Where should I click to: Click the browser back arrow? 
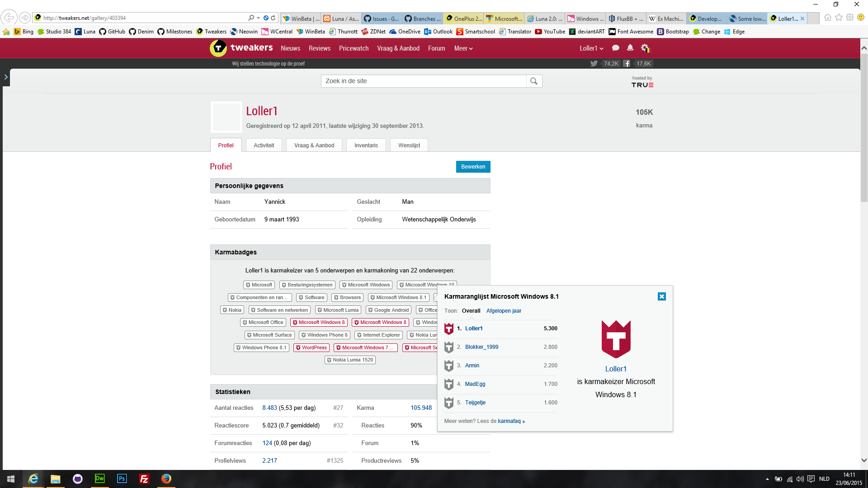[x=9, y=18]
